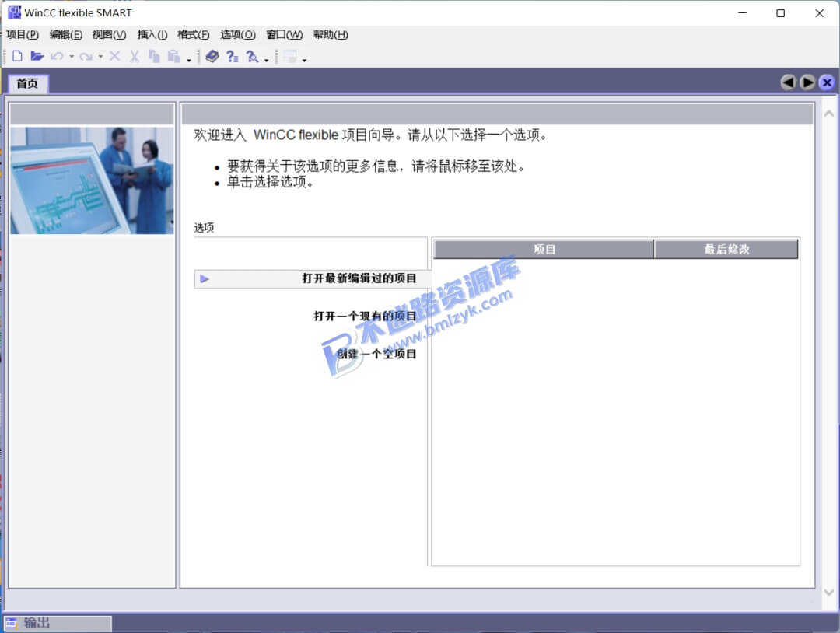Open the 格式(F) menu
Image resolution: width=840 pixels, height=633 pixels.
coord(194,35)
